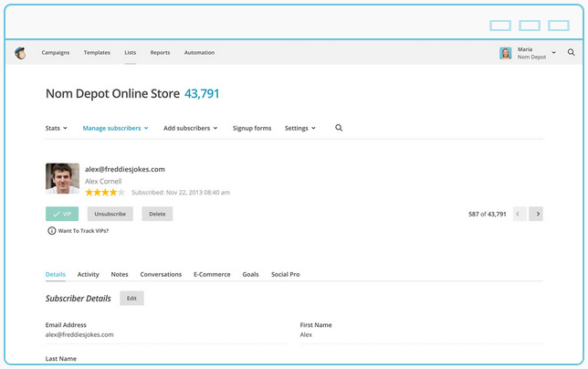Open Signup forms
588x369 pixels.
[x=252, y=128]
